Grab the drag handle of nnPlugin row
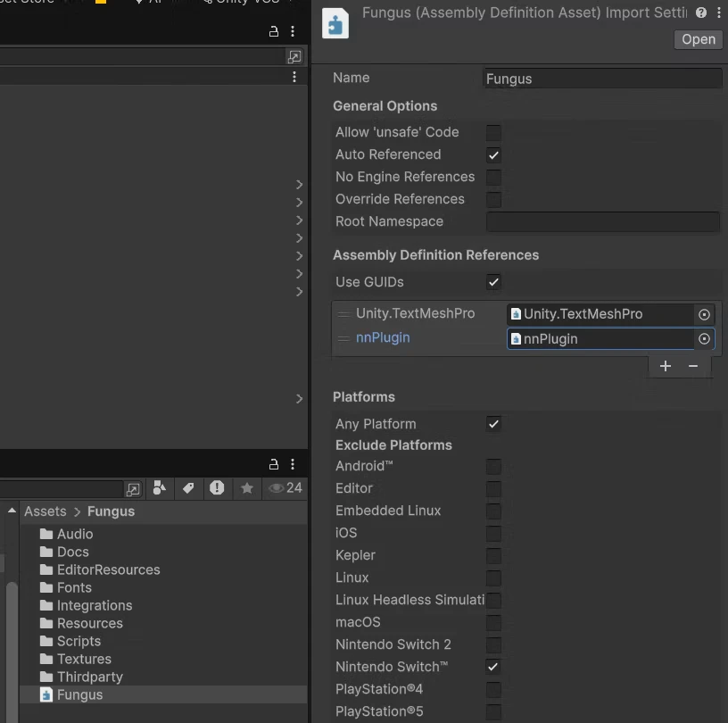The width and height of the screenshot is (728, 723). pos(343,338)
